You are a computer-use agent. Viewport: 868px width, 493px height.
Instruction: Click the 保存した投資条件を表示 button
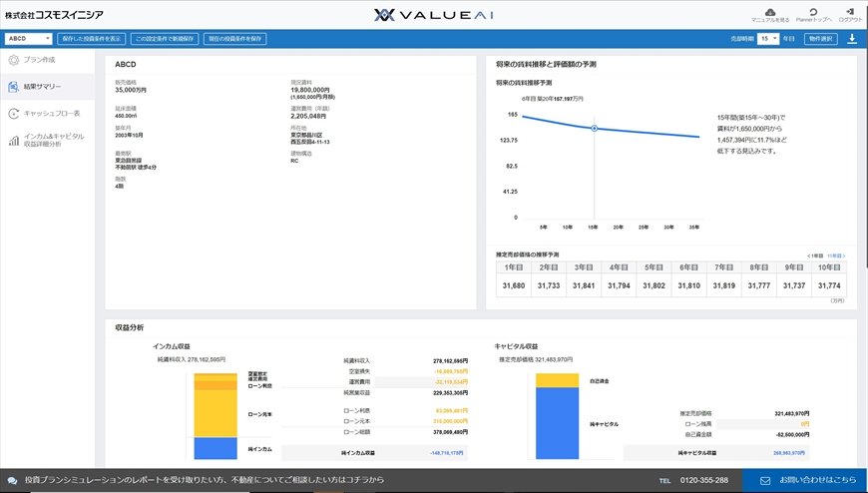coord(92,39)
